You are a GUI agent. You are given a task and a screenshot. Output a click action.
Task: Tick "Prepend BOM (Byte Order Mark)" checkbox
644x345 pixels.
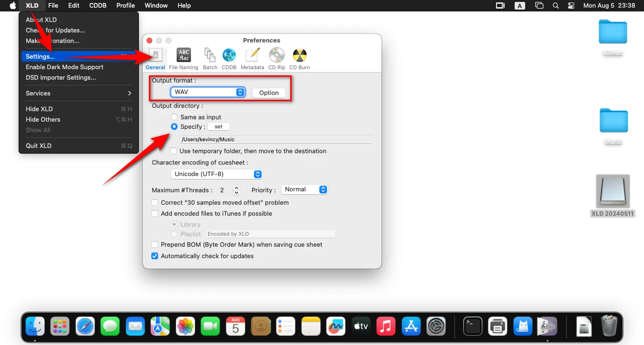pos(155,244)
